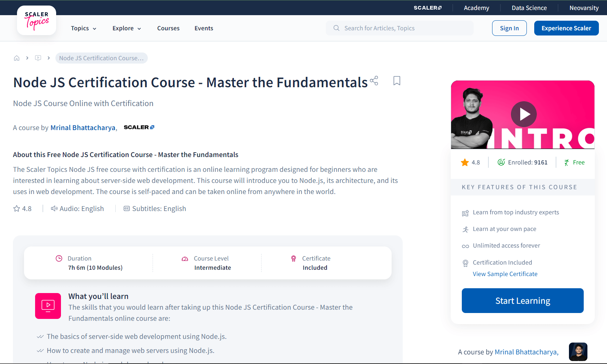Click "KEY FEATURES OF THIS COURSE" heading
Image resolution: width=607 pixels, height=364 pixels.
click(x=519, y=187)
